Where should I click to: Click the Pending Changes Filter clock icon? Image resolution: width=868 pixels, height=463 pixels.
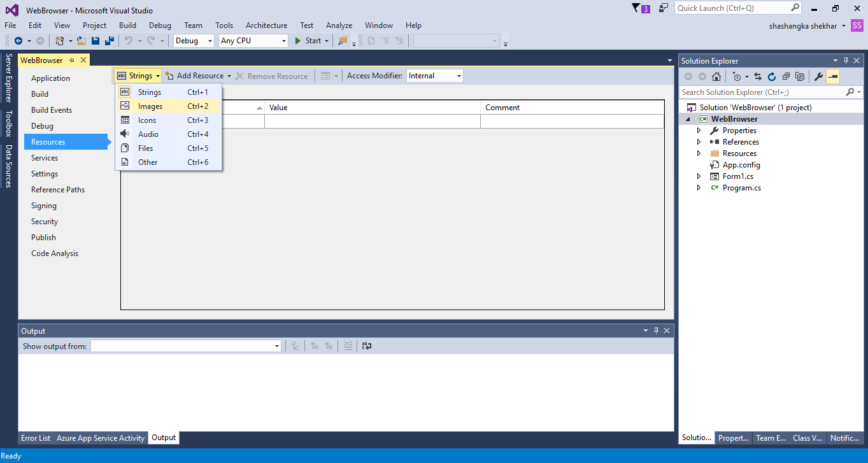coord(737,76)
